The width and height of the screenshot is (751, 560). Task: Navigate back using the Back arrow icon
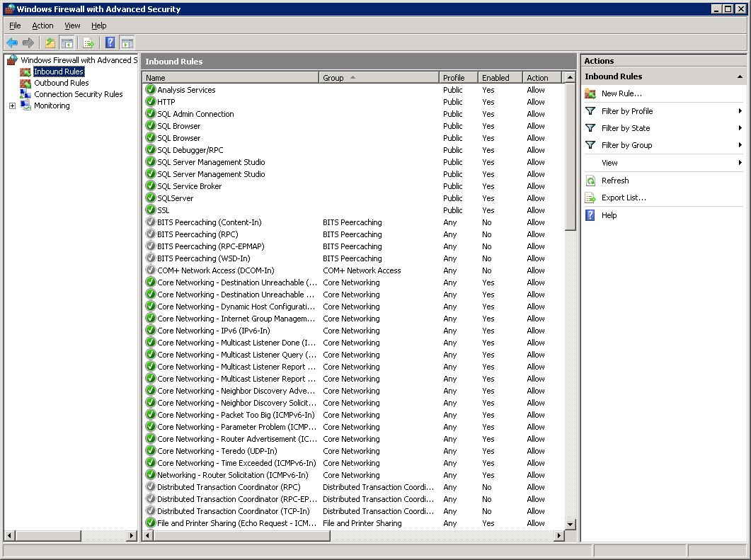(x=12, y=42)
